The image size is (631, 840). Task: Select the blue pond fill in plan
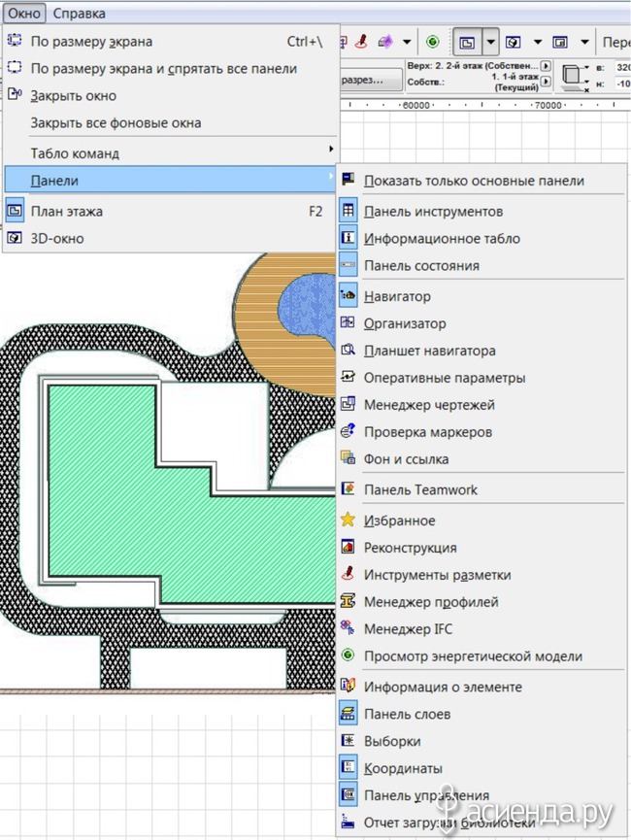coord(306,308)
